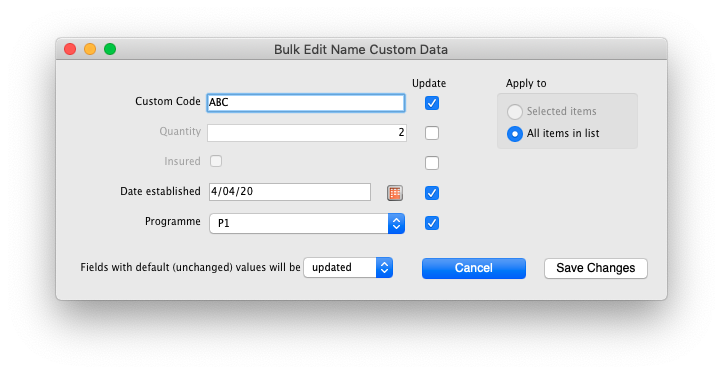
Task: Click the Cancel button
Action: click(x=474, y=268)
